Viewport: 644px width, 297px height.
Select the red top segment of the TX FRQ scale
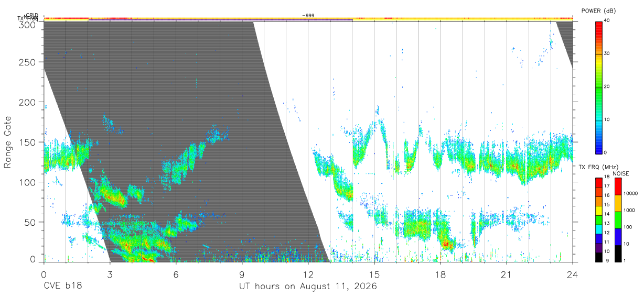point(599,182)
